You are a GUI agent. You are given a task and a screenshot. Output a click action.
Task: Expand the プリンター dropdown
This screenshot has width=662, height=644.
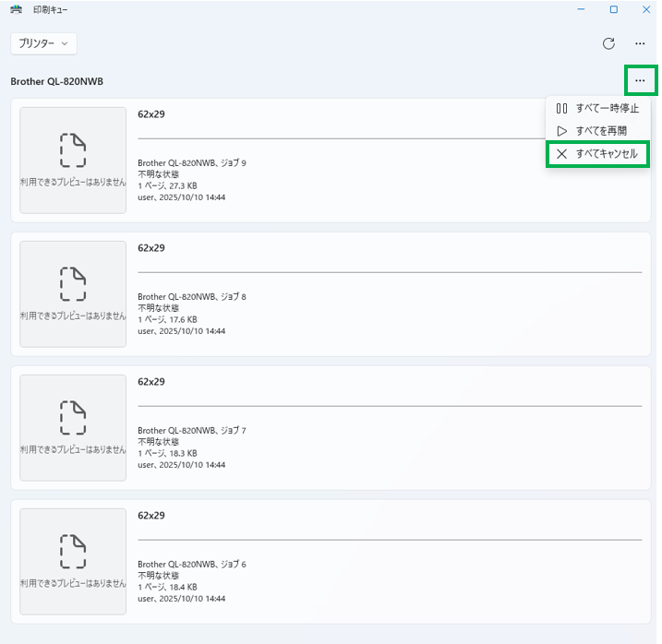pos(43,43)
